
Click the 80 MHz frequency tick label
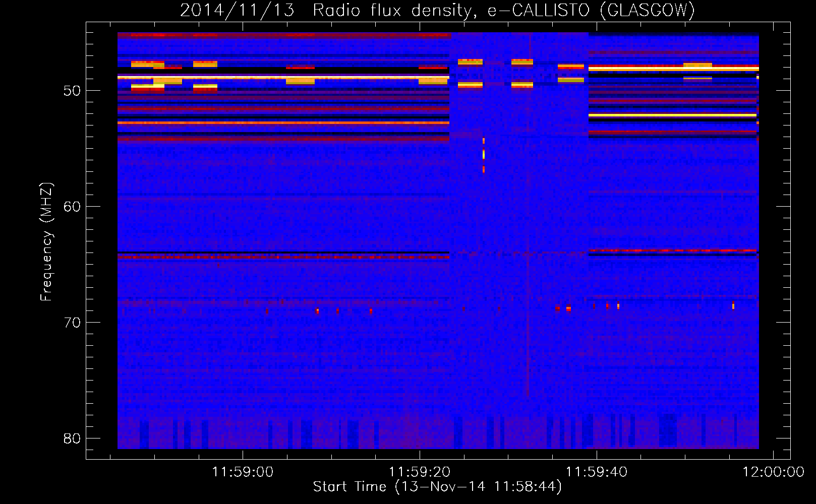[x=72, y=438]
